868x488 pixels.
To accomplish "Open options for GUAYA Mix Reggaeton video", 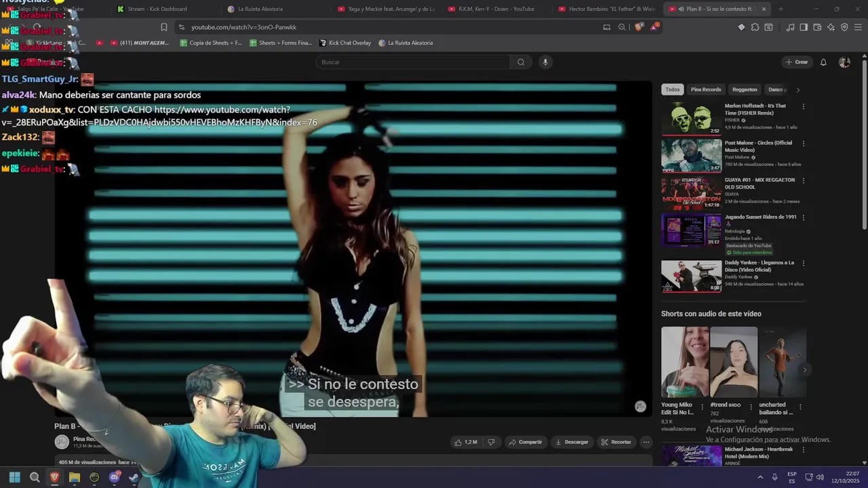I will pos(804,181).
